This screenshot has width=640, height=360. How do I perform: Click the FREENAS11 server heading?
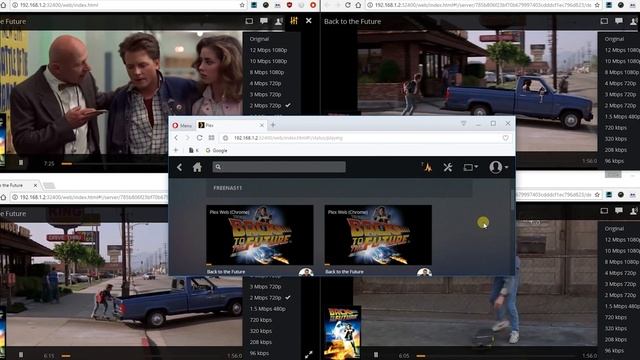[228, 188]
